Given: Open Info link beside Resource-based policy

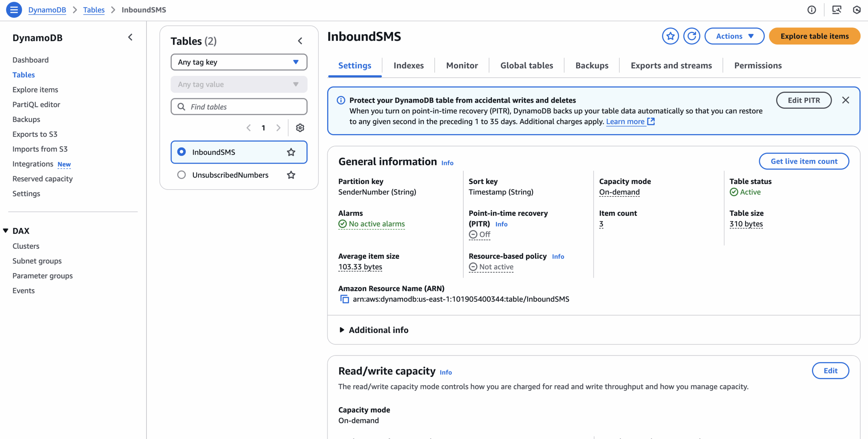Looking at the screenshot, I should (558, 256).
